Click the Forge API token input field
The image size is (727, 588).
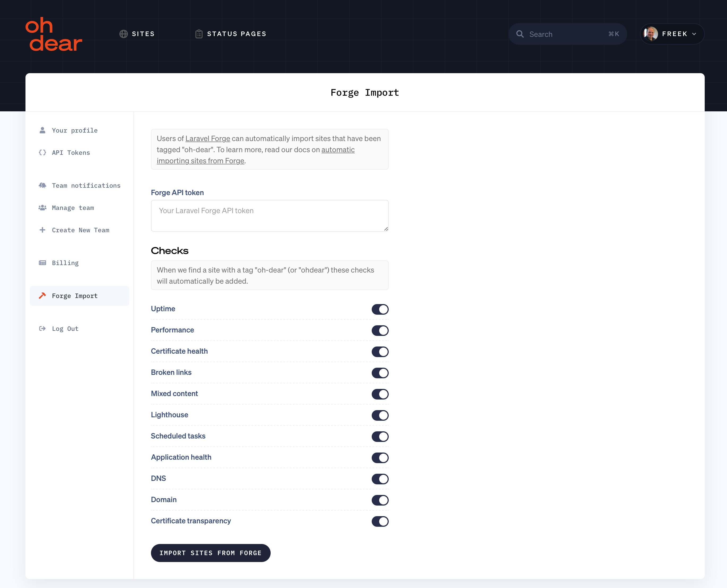pos(270,215)
